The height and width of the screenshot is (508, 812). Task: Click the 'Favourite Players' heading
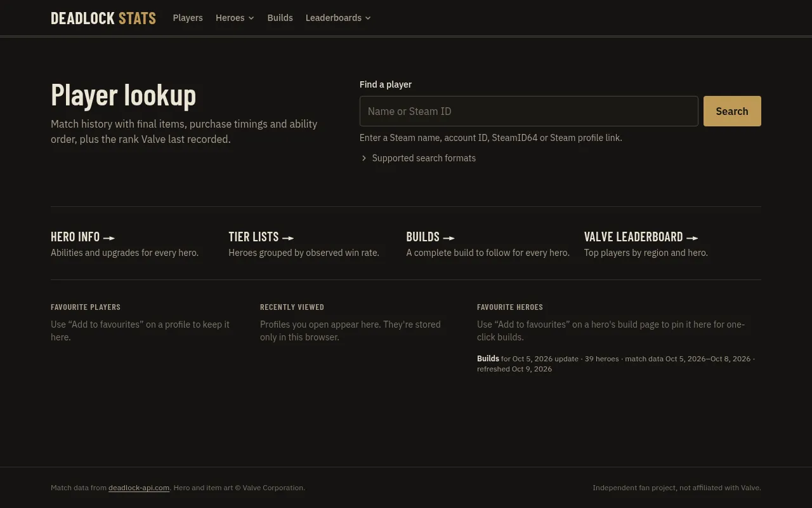86,307
